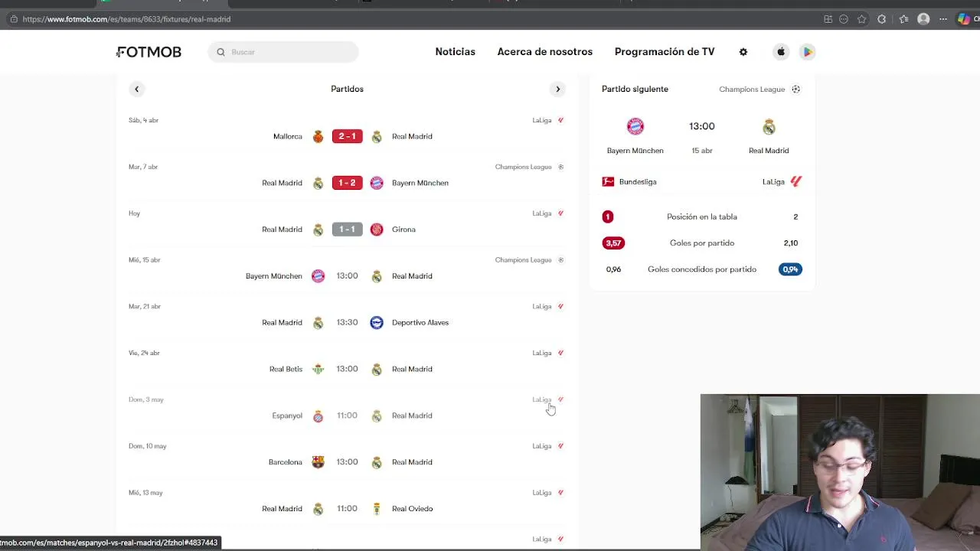Click the Real Oviedo crest
The height and width of the screenshot is (551, 980).
(x=376, y=509)
